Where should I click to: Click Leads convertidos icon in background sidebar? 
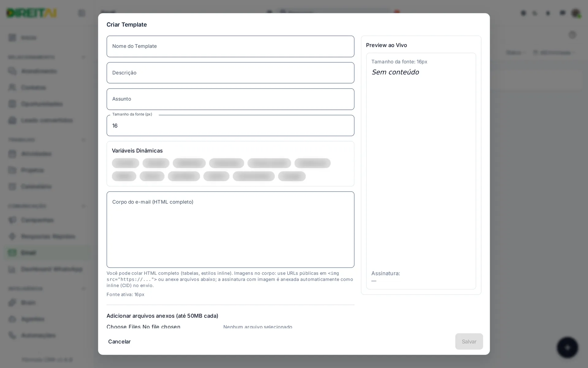(12, 120)
